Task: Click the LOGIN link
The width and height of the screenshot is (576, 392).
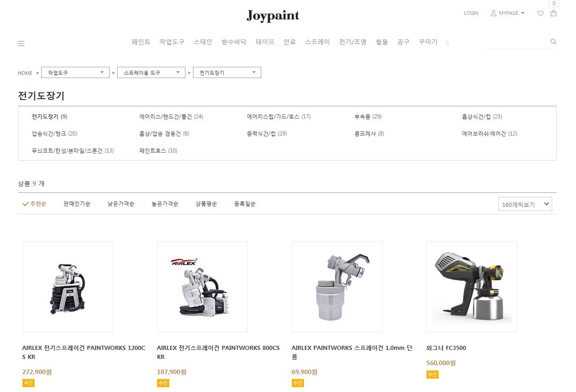Action: click(471, 13)
